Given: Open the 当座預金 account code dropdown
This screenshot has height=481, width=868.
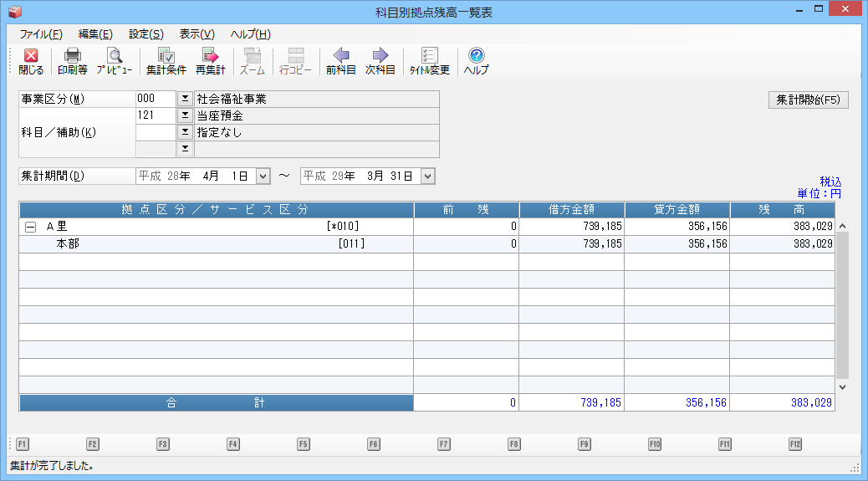Looking at the screenshot, I should [x=185, y=115].
